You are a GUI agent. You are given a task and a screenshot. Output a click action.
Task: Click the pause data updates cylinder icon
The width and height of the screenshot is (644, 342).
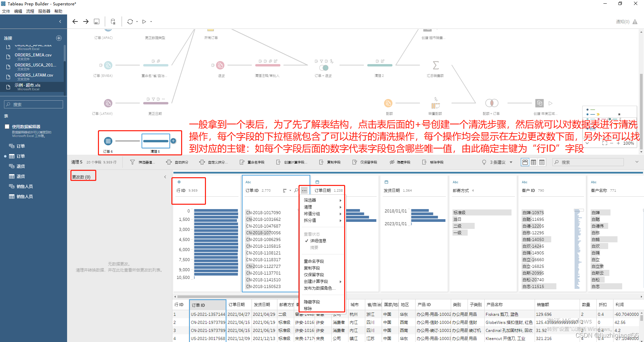[113, 21]
